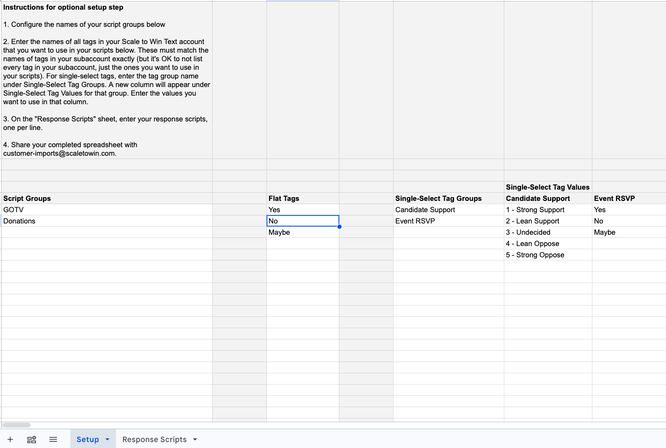Viewport: 666px width, 448px height.
Task: Click the horizontal scrollbar thumb
Action: pos(17,425)
